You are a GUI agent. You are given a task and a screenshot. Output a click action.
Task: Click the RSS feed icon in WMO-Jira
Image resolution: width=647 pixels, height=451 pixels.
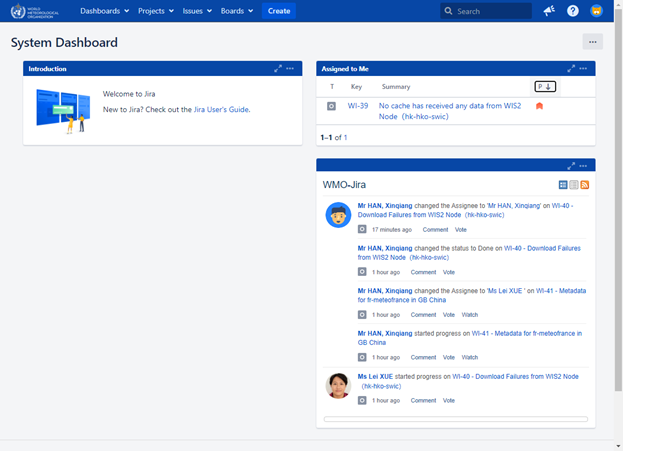(585, 185)
